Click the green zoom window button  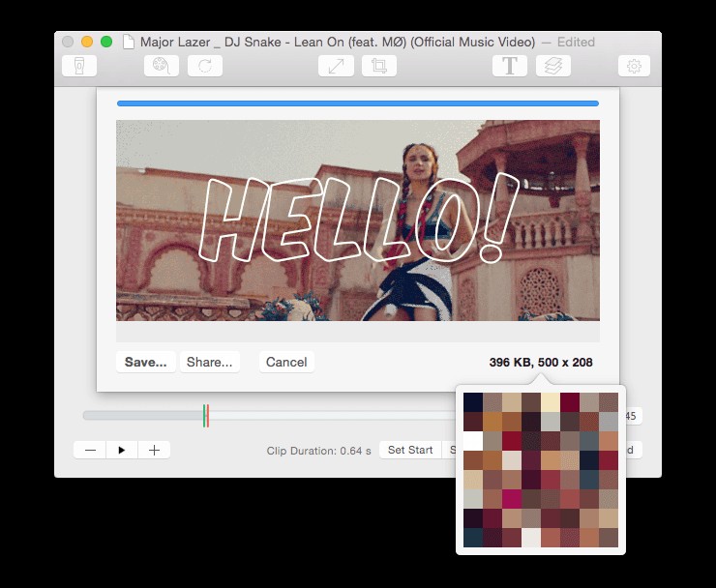pyautogui.click(x=106, y=42)
